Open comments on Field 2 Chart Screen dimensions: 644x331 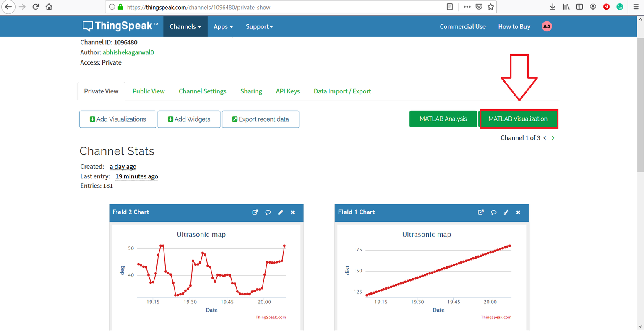(x=268, y=212)
